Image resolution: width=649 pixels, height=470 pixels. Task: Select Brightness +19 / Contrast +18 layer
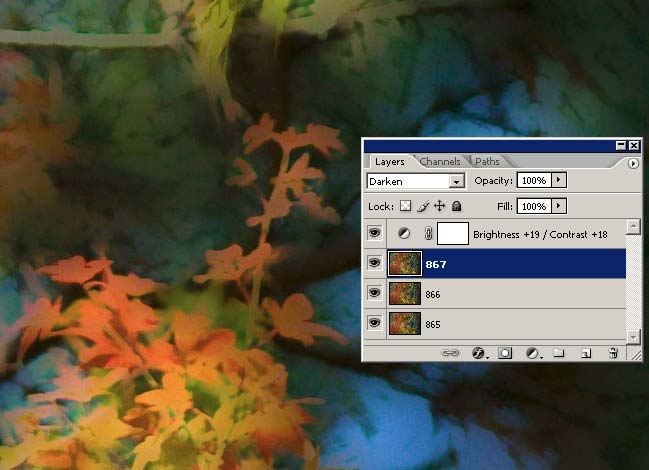tap(540, 235)
